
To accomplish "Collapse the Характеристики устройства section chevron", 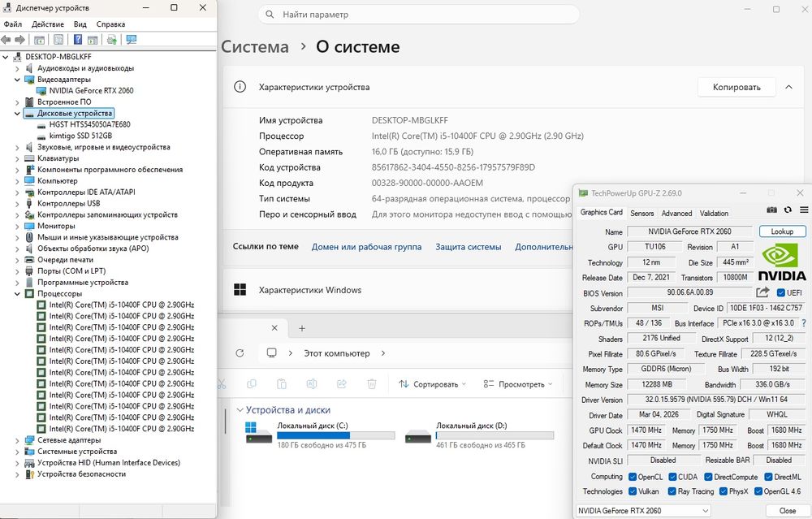I will 788,87.
